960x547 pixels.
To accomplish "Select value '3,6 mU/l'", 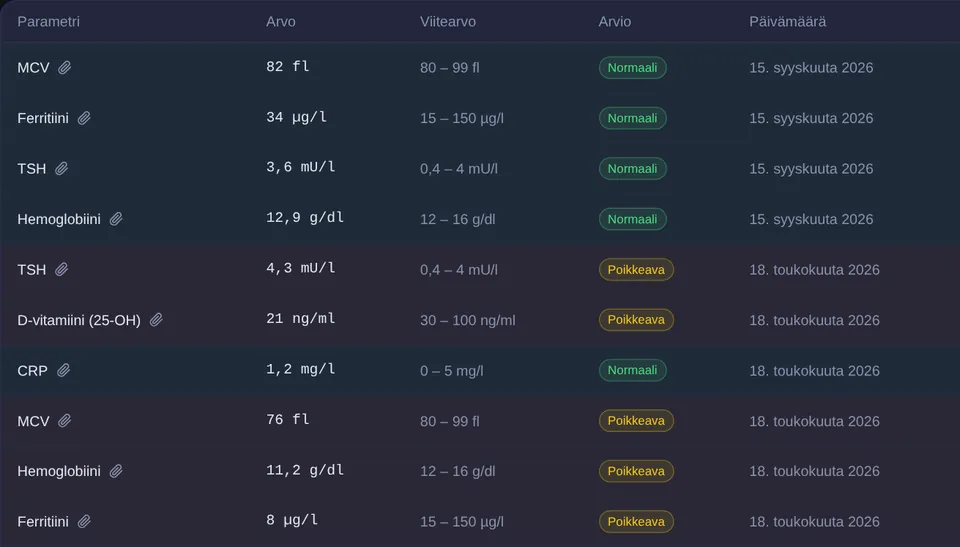I will tap(301, 167).
